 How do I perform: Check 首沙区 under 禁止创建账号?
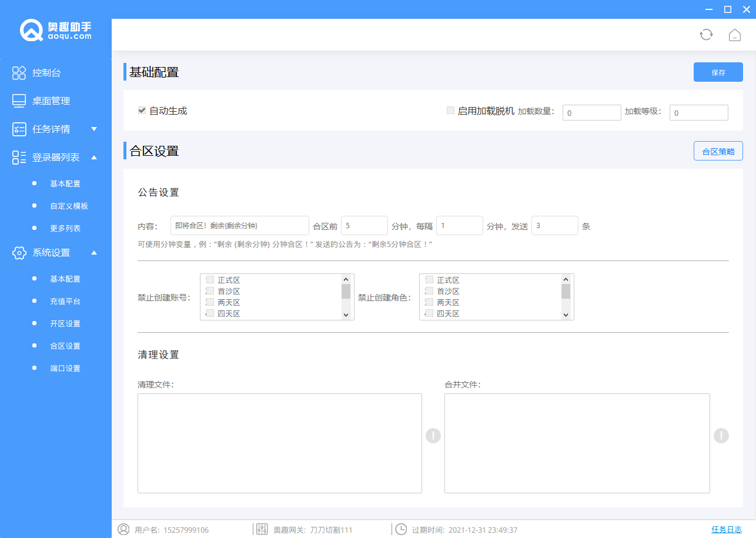(210, 291)
